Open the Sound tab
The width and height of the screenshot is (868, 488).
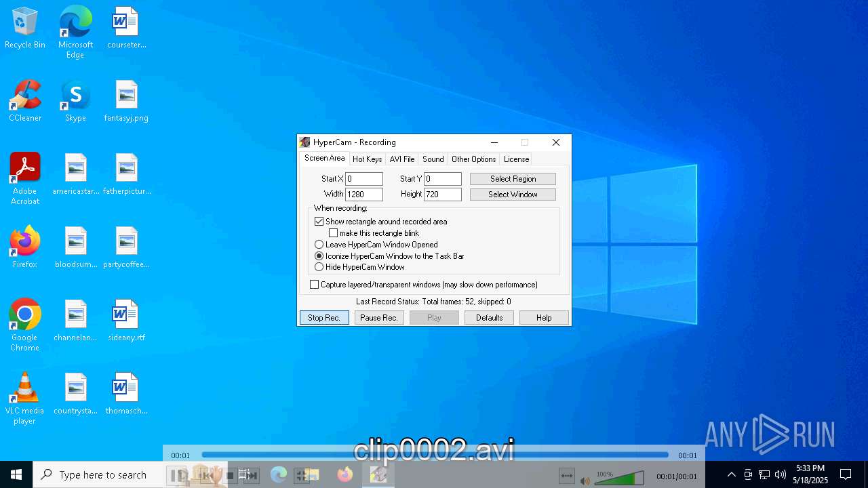tap(433, 159)
